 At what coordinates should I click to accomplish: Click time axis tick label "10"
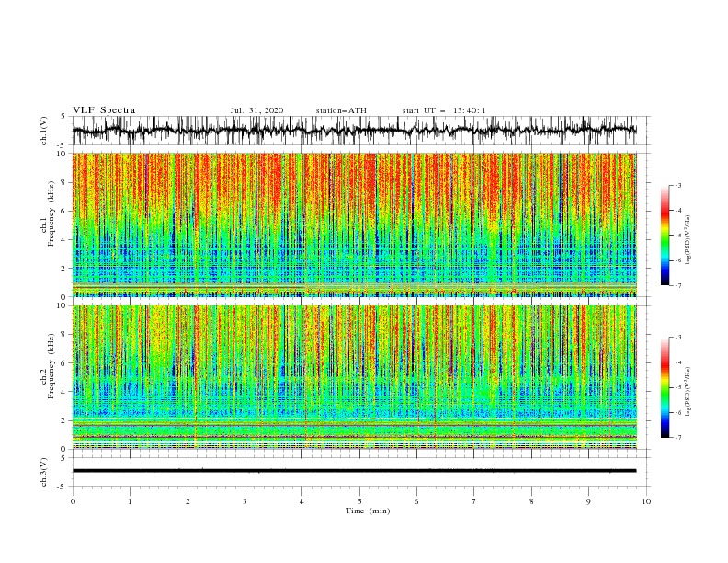click(x=646, y=501)
